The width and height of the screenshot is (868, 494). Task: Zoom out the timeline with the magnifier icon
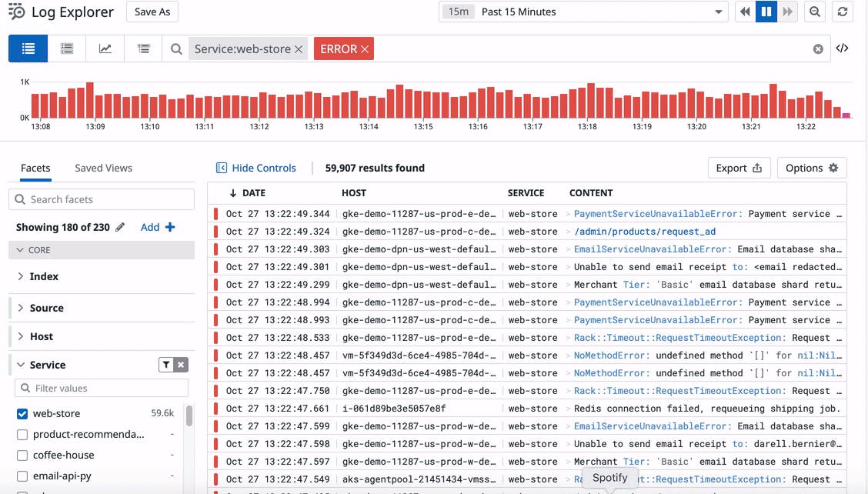coord(814,12)
